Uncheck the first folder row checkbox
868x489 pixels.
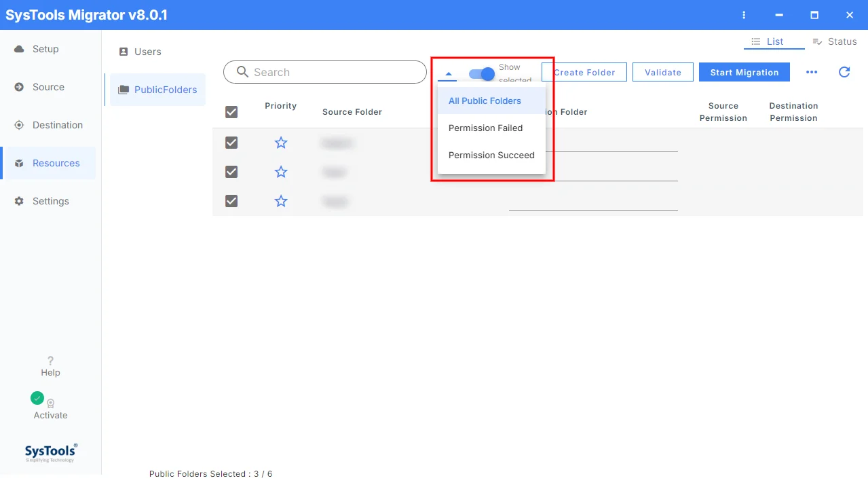[x=231, y=143]
